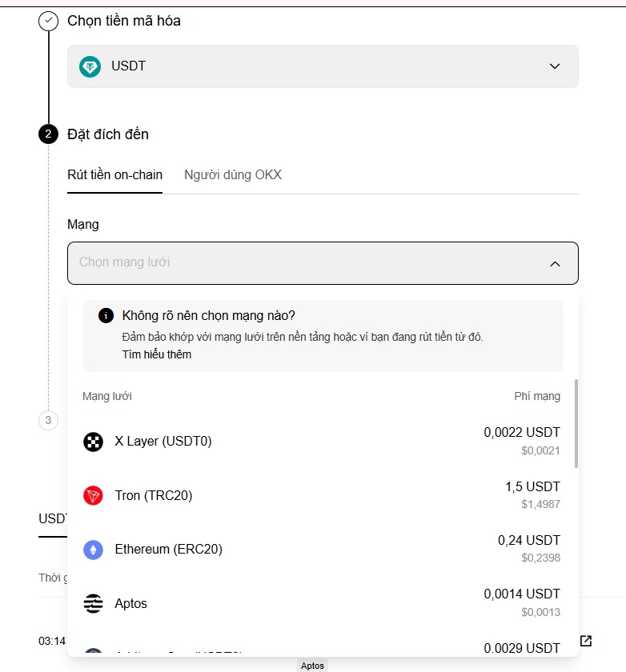Click the step 2 number indicator

[x=48, y=134]
